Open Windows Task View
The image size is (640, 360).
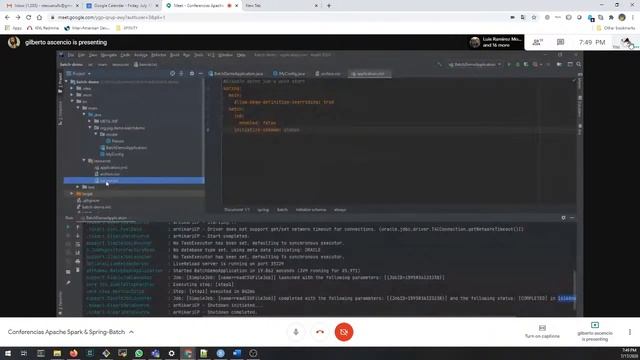(x=24, y=353)
